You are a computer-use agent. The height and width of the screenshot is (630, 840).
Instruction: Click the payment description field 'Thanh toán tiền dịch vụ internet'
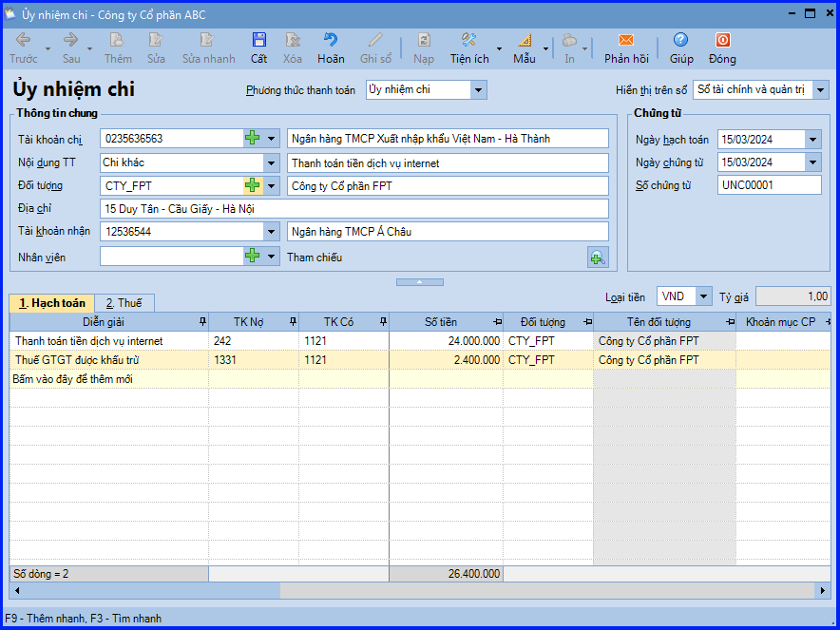coord(448,162)
